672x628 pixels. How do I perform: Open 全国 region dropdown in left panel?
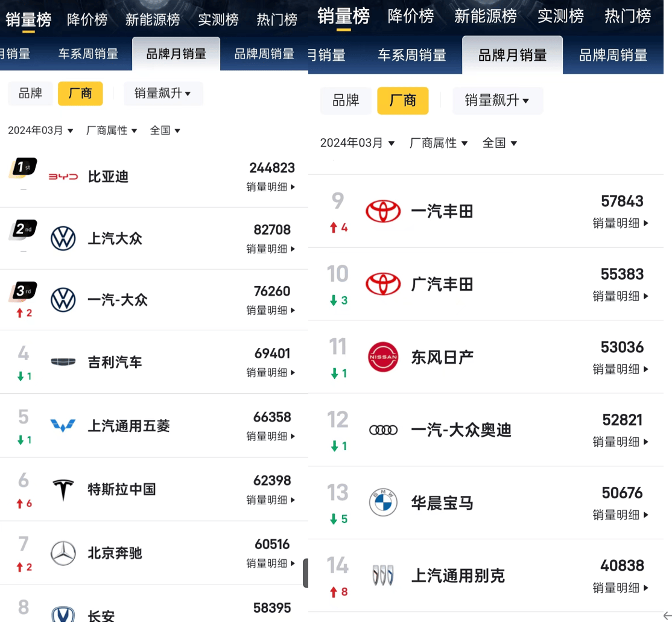tap(165, 130)
